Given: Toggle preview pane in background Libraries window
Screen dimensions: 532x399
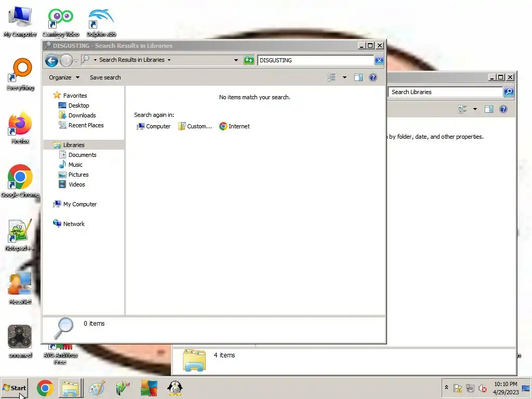Looking at the screenshot, I should point(488,109).
